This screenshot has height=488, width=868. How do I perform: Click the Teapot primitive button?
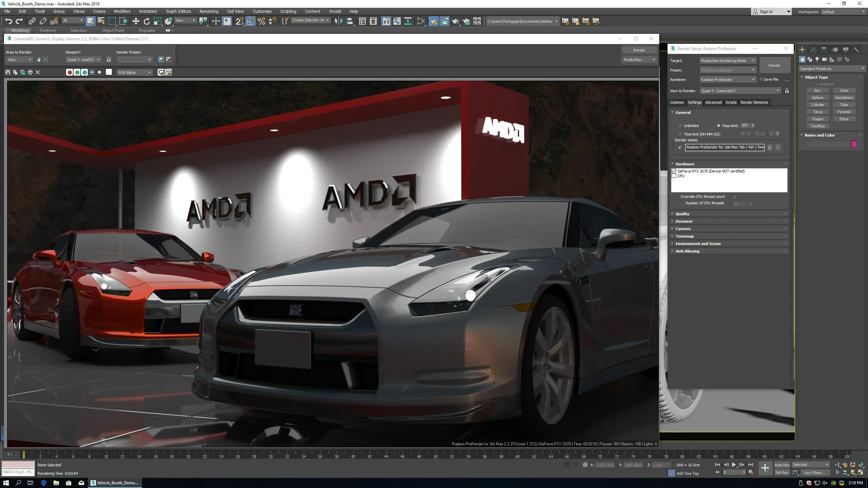(817, 119)
